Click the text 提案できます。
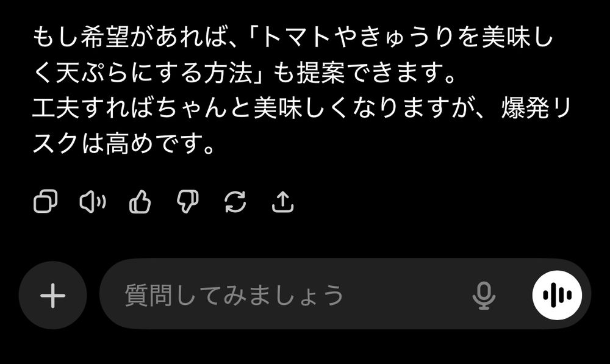Image resolution: width=610 pixels, height=364 pixels. click(376, 73)
